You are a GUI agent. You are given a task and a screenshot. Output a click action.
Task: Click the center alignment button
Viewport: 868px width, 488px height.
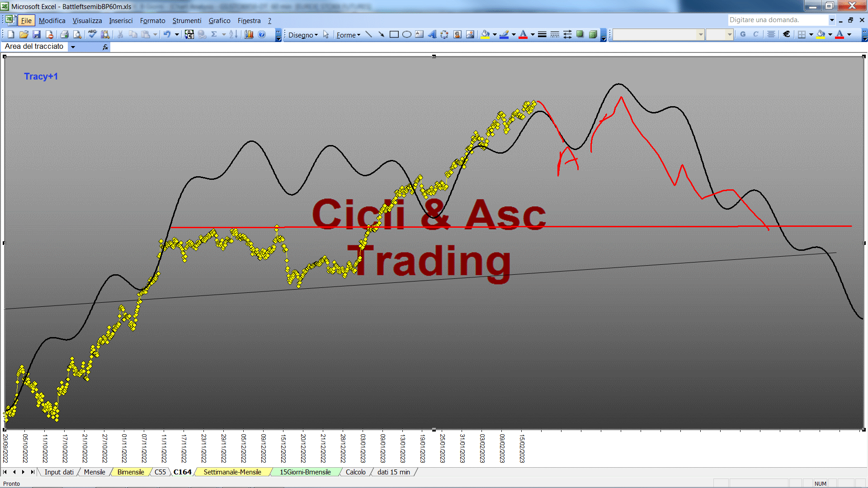coord(771,34)
